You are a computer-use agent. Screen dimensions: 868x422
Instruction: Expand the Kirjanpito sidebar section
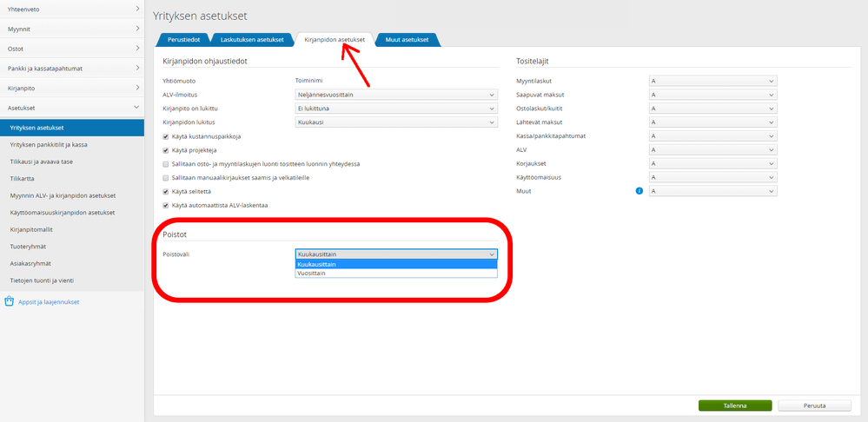click(x=72, y=88)
